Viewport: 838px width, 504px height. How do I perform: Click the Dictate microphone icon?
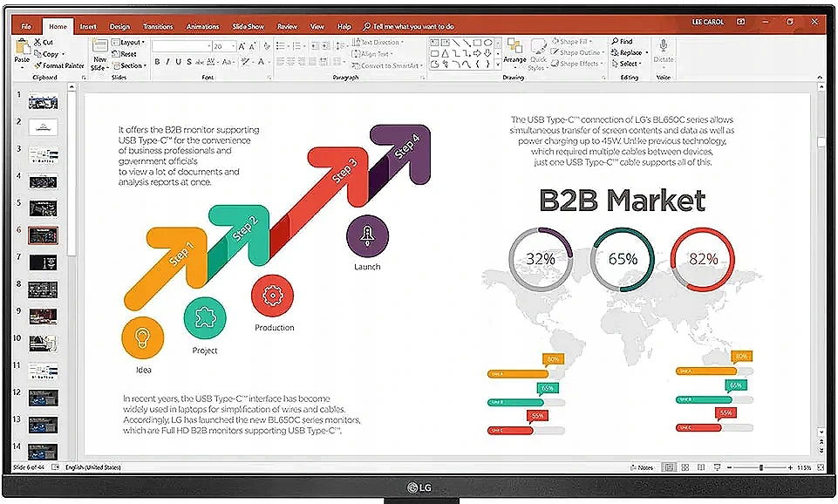[x=664, y=47]
